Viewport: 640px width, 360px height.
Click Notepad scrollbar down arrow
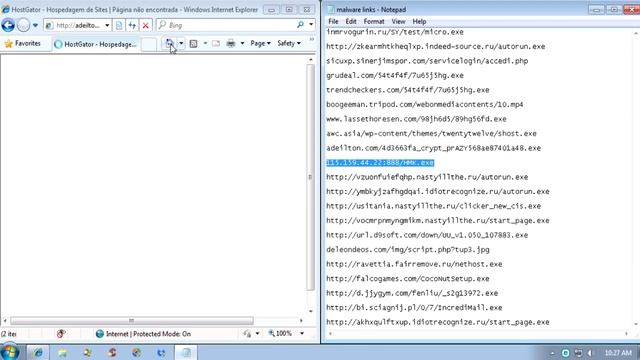[x=636, y=324]
